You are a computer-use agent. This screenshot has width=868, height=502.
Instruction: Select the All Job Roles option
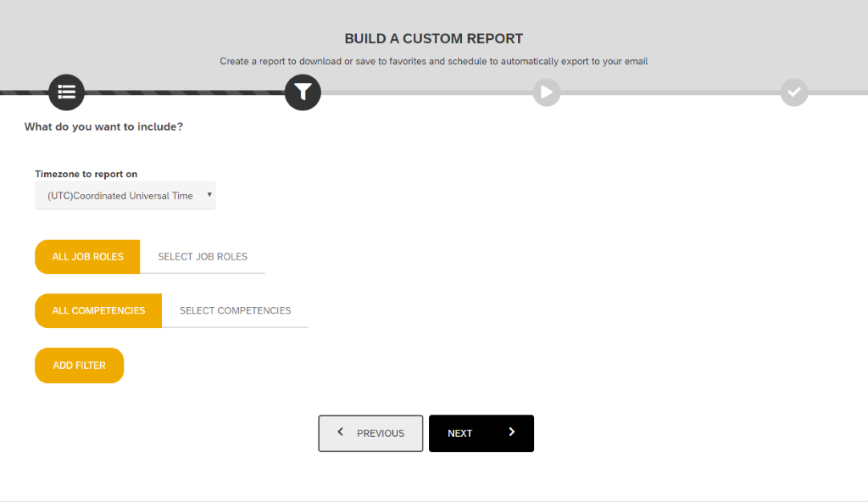pyautogui.click(x=87, y=257)
